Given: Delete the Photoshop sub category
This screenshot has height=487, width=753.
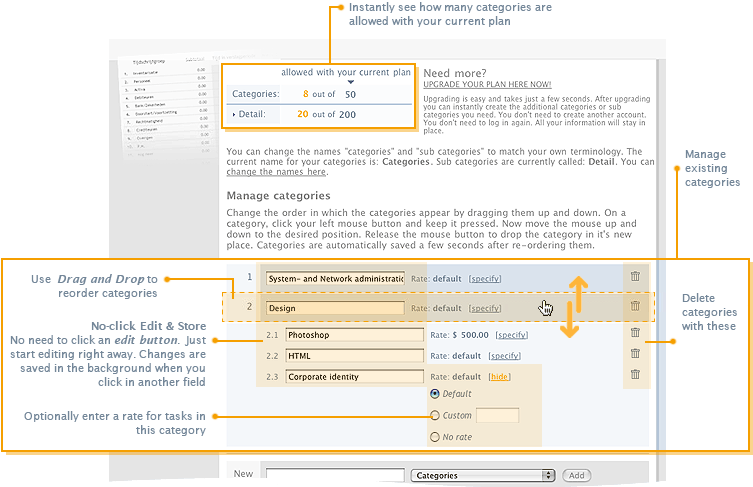Looking at the screenshot, I should [x=635, y=333].
